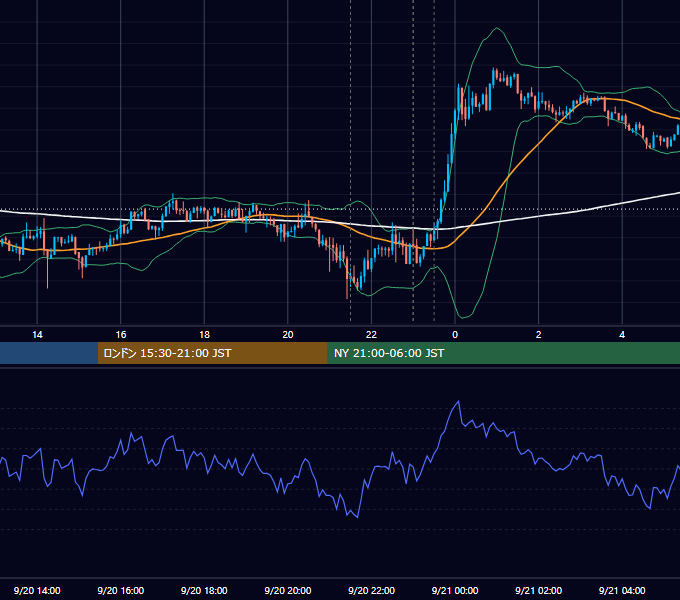The image size is (680, 600).
Task: Click the 14 hour axis label
Action: pos(37,335)
